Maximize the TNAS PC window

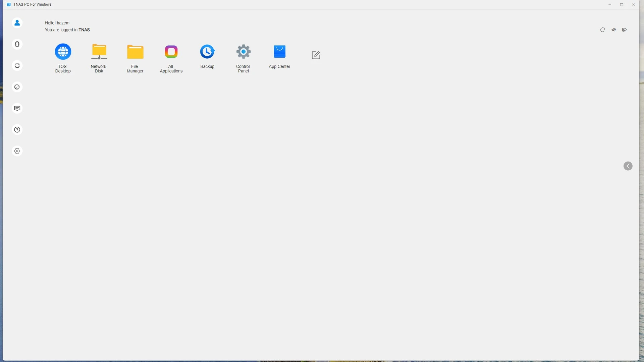click(x=622, y=5)
